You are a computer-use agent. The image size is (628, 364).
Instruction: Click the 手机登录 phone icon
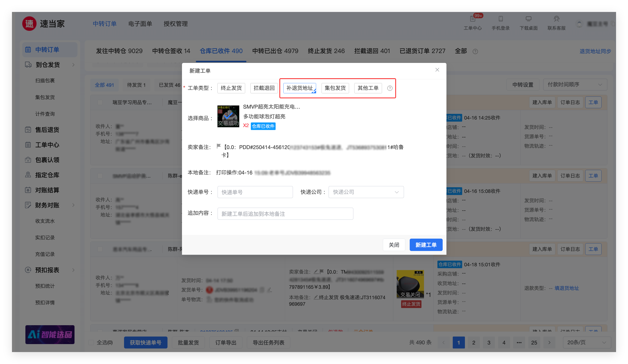500,19
